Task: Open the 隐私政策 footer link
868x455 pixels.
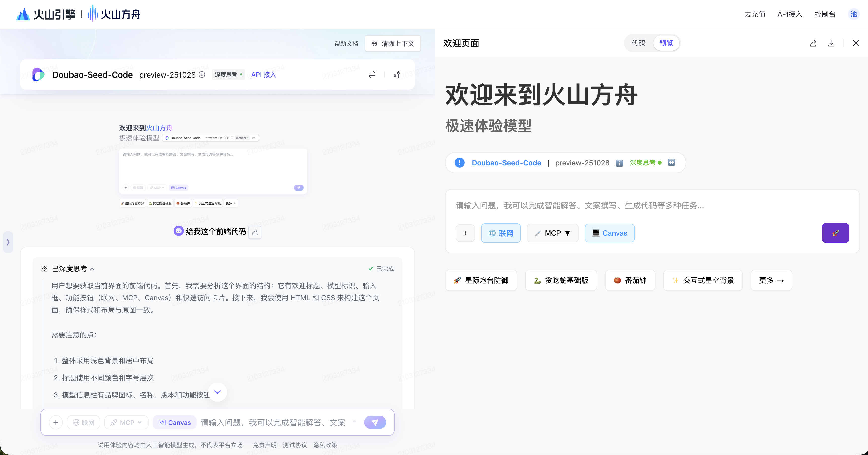Action: (x=325, y=445)
